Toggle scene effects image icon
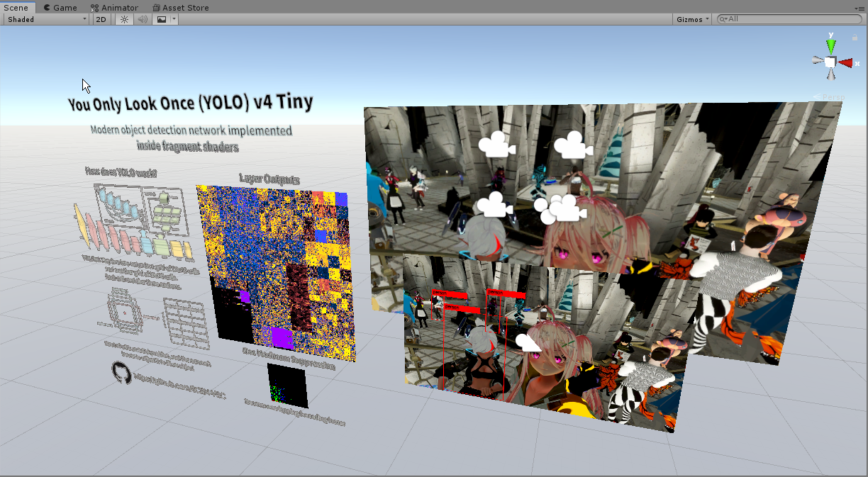This screenshot has height=477, width=868. point(161,19)
